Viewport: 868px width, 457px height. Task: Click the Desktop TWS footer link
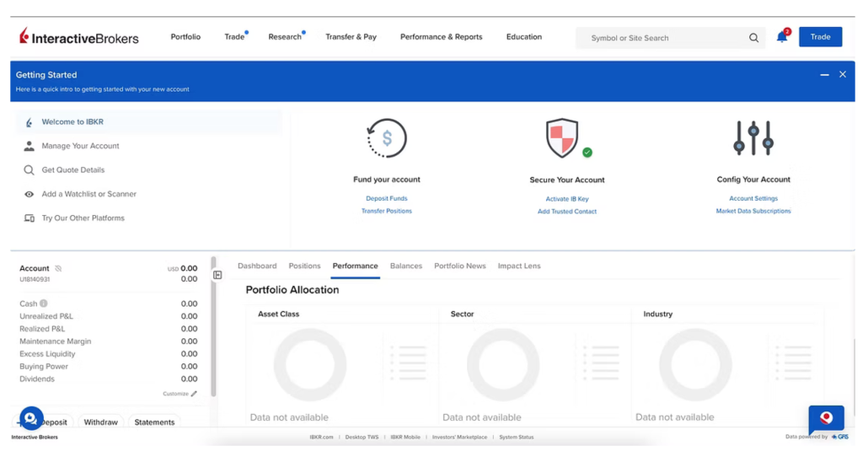[x=362, y=437]
